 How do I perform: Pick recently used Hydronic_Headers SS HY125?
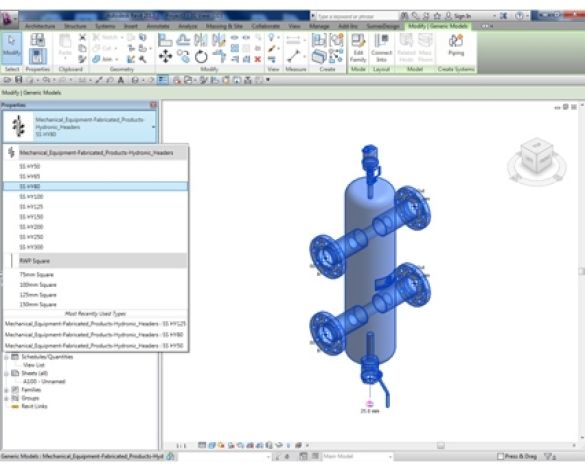(x=95, y=324)
